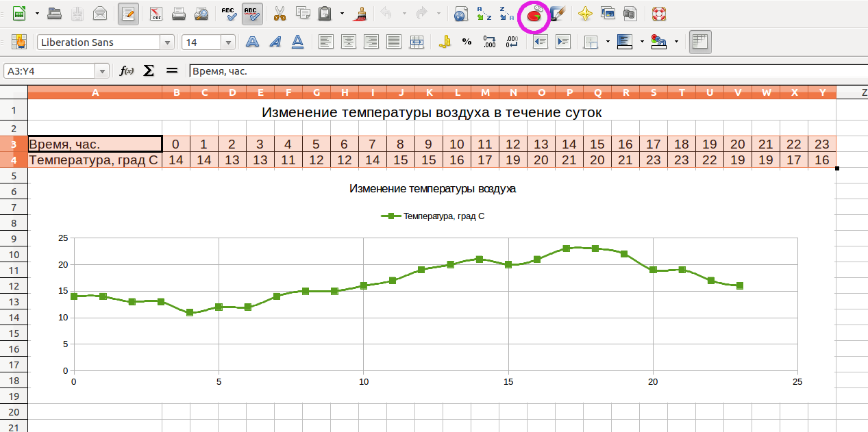Screen dimensions: 868x432
Task: Open the Gallery icon
Action: (x=608, y=13)
